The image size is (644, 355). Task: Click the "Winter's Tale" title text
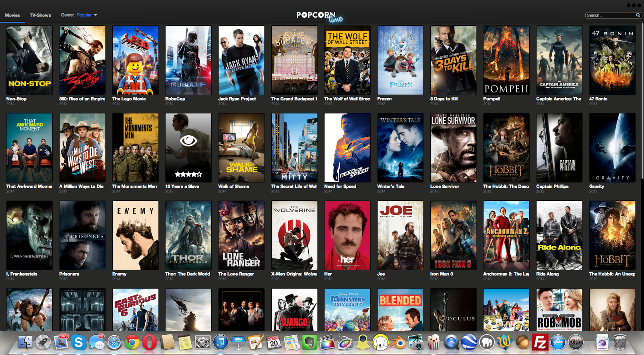pyautogui.click(x=391, y=186)
